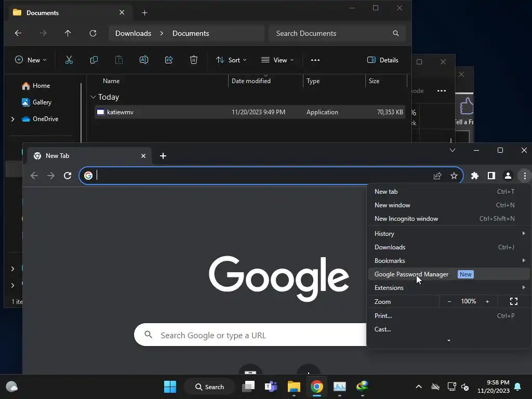Go back in File Explorer navigation
The width and height of the screenshot is (532, 399).
click(x=18, y=33)
